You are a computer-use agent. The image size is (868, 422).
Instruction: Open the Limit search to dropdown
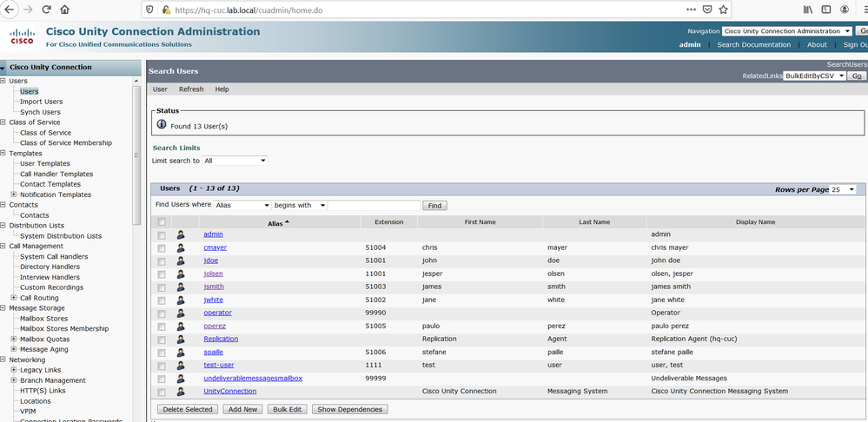coord(235,161)
